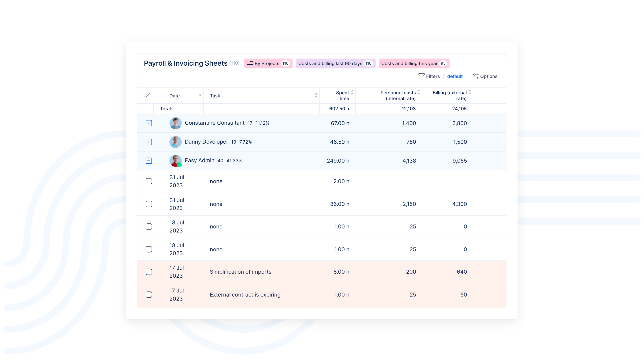Click Easy Admin's avatar picture
The image size is (644, 361).
pyautogui.click(x=175, y=161)
